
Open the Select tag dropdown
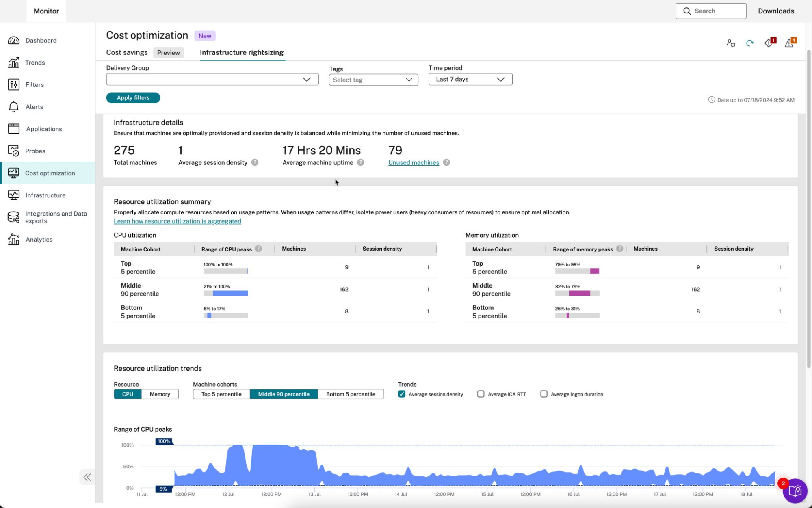click(x=373, y=80)
